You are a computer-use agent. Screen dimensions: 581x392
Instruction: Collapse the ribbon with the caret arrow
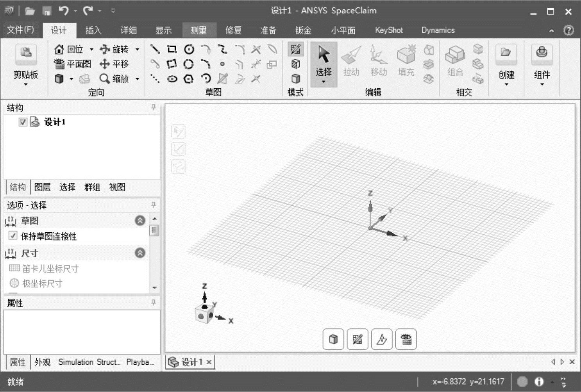[551, 30]
